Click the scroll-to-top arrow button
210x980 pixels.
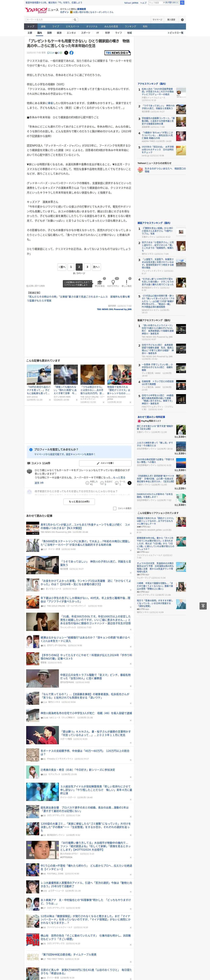tap(203, 606)
